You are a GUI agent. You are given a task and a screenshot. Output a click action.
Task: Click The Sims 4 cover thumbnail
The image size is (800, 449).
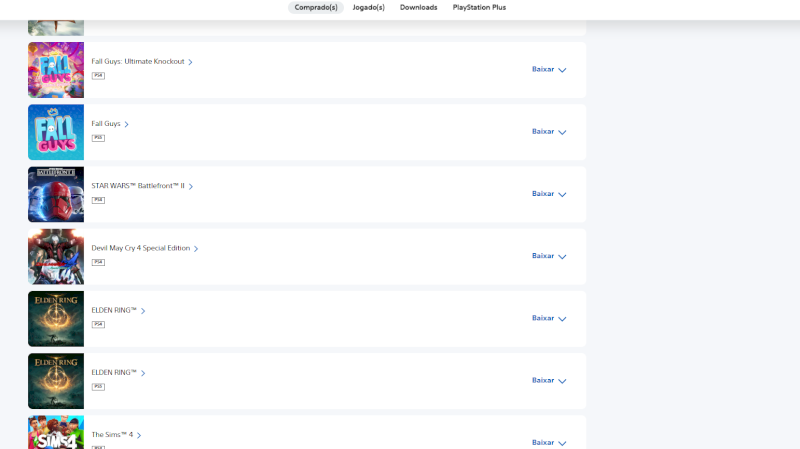[x=56, y=433]
